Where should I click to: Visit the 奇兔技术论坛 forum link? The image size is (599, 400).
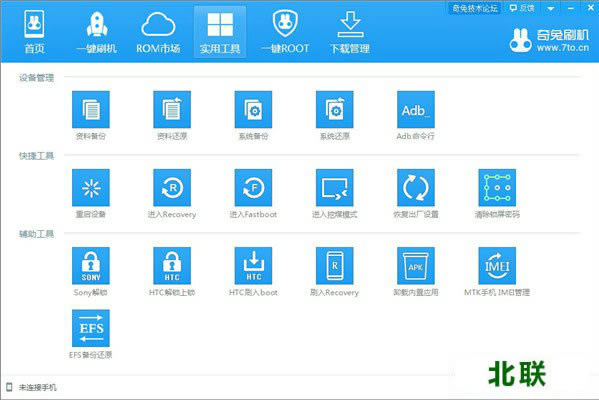(475, 8)
